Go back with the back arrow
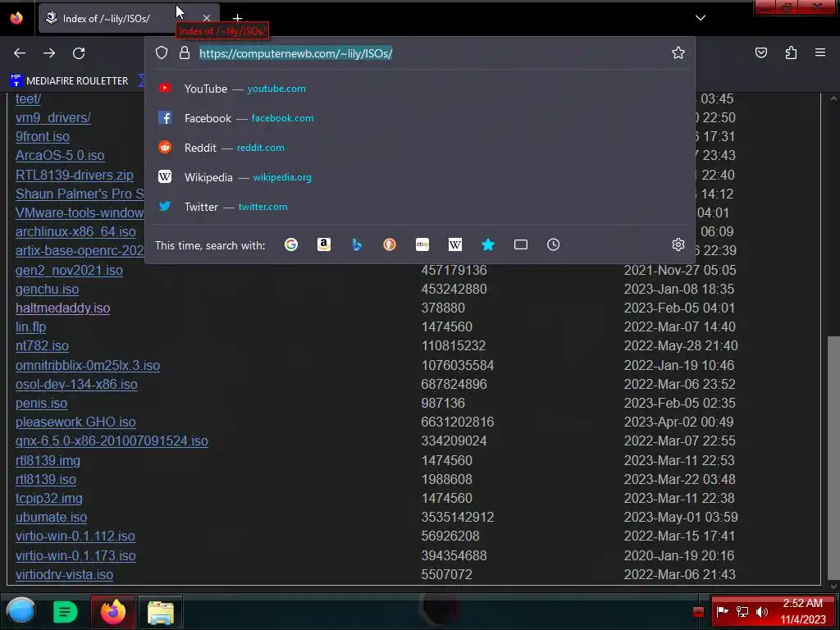840x630 pixels. coord(20,53)
